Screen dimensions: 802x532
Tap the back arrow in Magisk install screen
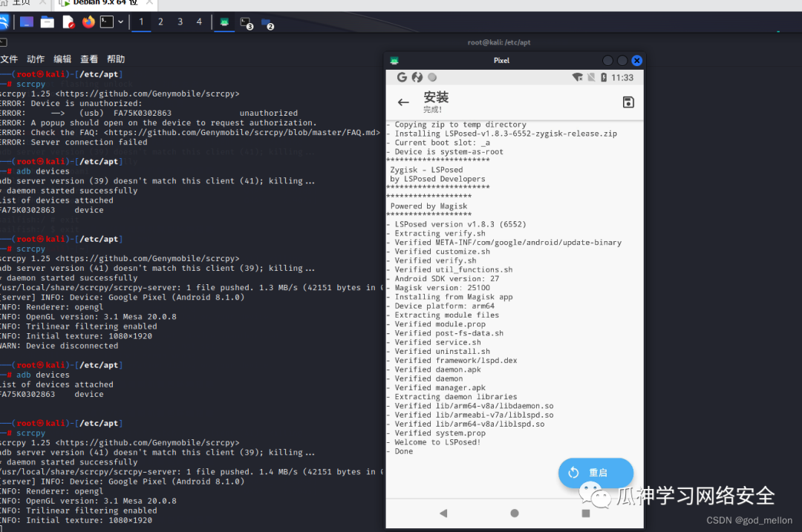pyautogui.click(x=403, y=102)
